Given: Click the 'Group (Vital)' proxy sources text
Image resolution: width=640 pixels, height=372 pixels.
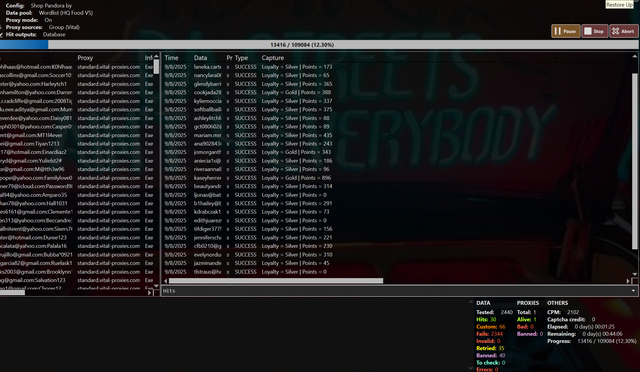Looking at the screenshot, I should point(64,27).
